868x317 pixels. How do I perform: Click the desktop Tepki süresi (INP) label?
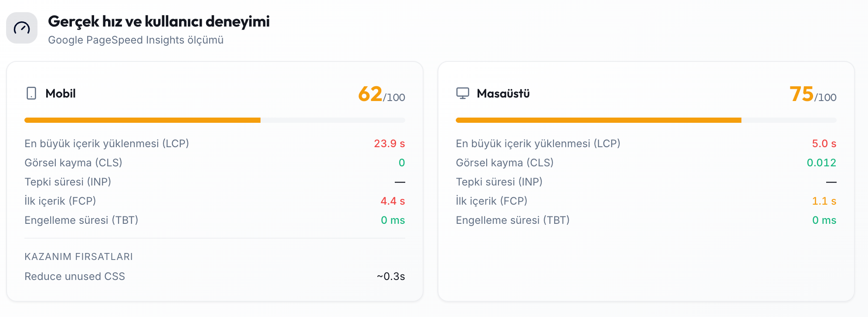[x=499, y=182]
